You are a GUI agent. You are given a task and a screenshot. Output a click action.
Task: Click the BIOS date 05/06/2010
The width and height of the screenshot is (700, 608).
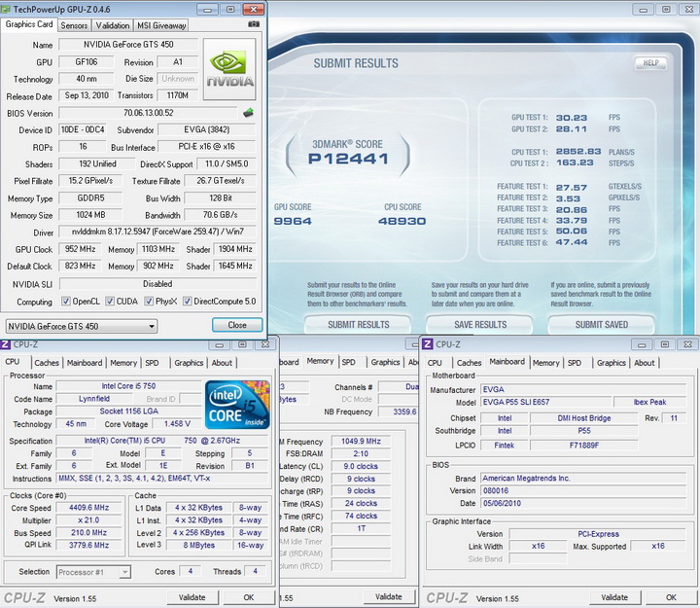click(583, 504)
